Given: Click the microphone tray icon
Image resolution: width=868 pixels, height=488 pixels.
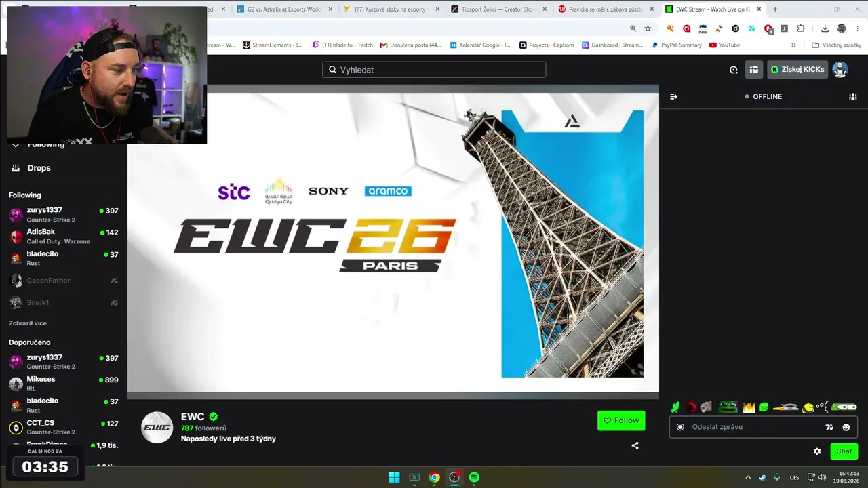Looking at the screenshot, I should pyautogui.click(x=777, y=477).
